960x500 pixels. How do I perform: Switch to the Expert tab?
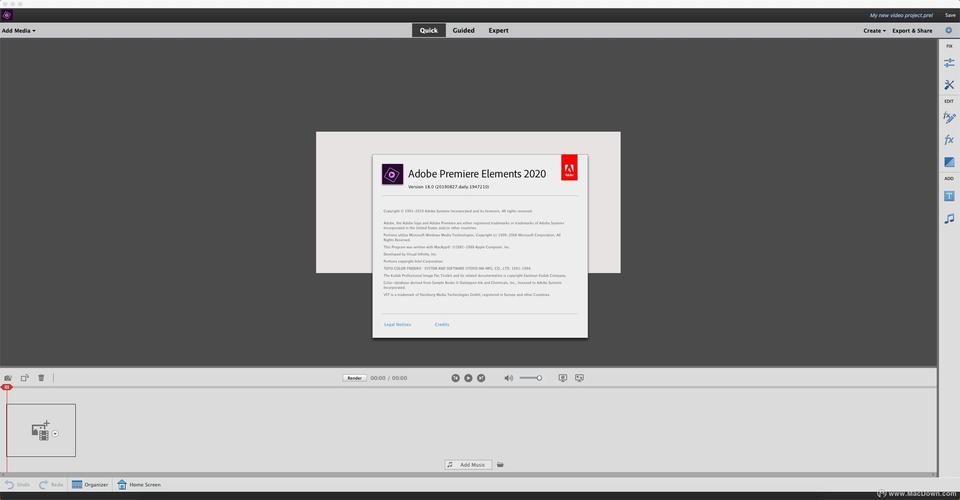pyautogui.click(x=498, y=31)
